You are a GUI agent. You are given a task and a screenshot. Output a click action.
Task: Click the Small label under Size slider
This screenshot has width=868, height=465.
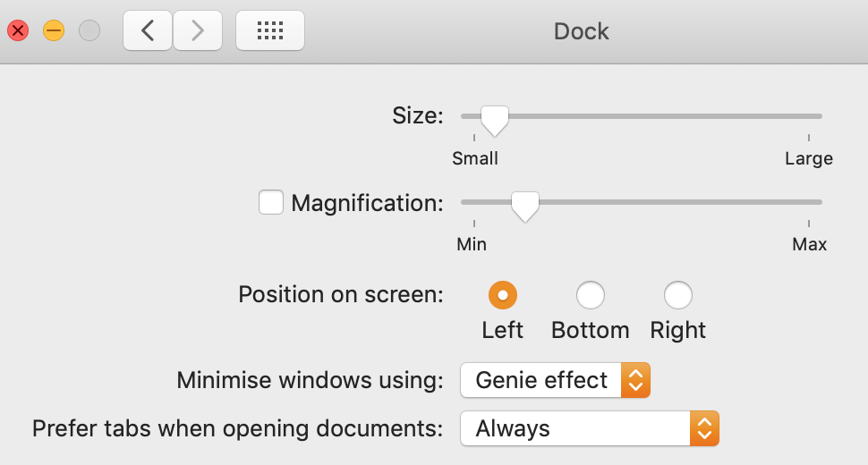tap(475, 158)
